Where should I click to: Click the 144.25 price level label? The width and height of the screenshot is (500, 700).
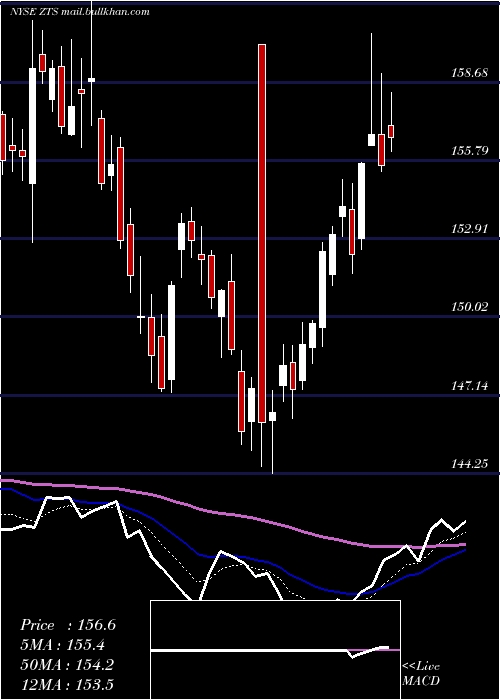(470, 465)
